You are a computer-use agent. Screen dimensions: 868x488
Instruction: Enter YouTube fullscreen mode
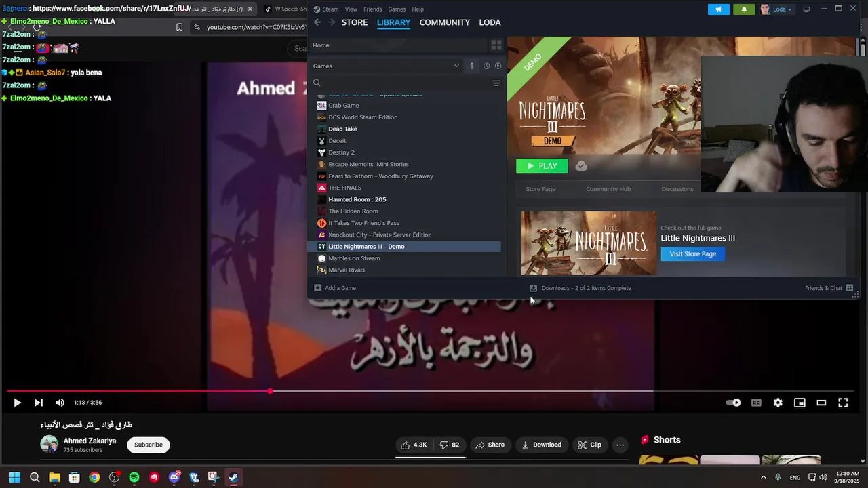843,403
